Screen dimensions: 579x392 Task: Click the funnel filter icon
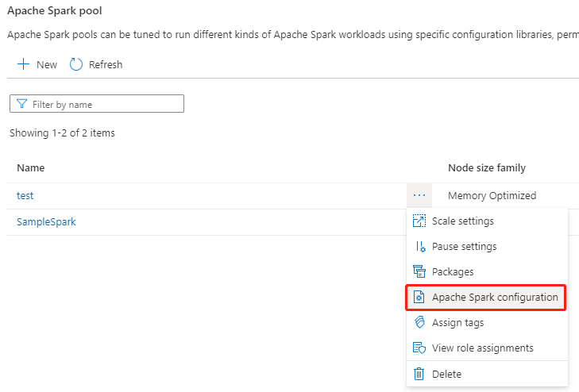pyautogui.click(x=21, y=104)
